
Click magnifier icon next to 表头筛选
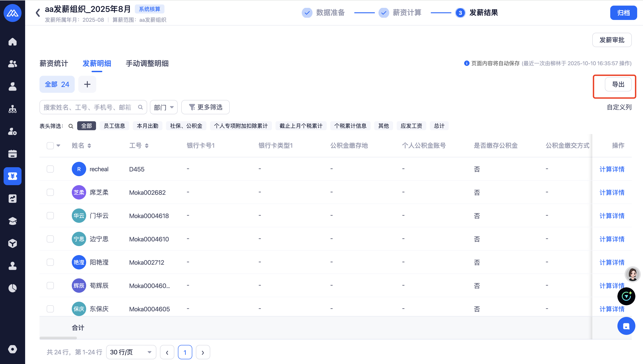coord(71,126)
